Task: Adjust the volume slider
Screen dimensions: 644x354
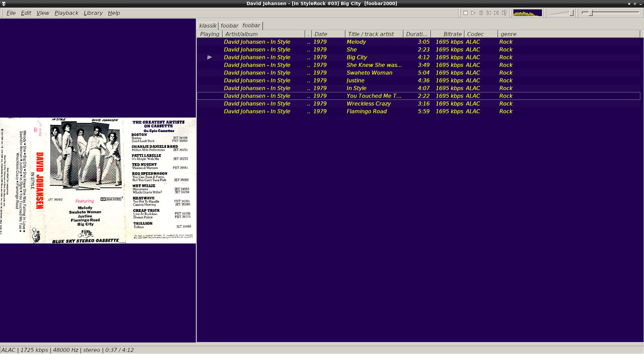Action: click(562, 13)
